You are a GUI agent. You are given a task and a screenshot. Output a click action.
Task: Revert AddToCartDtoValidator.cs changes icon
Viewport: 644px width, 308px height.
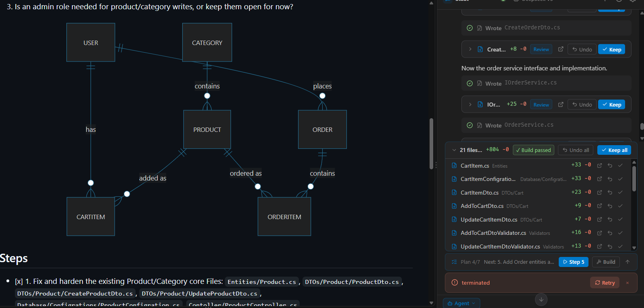point(610,233)
